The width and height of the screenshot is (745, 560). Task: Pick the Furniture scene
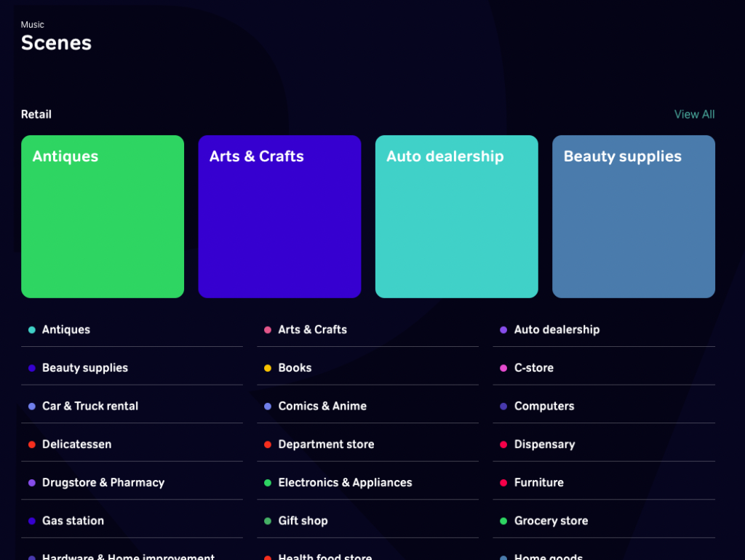pos(604,483)
